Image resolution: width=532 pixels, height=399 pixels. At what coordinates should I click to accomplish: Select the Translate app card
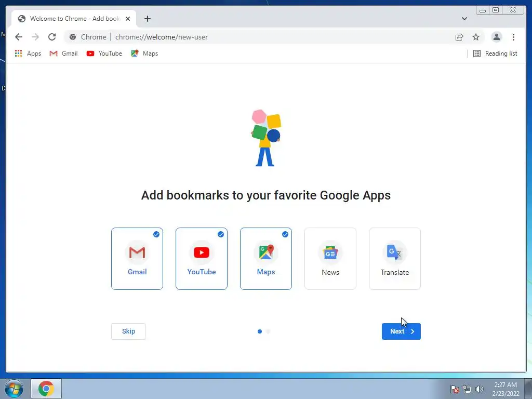(x=395, y=259)
